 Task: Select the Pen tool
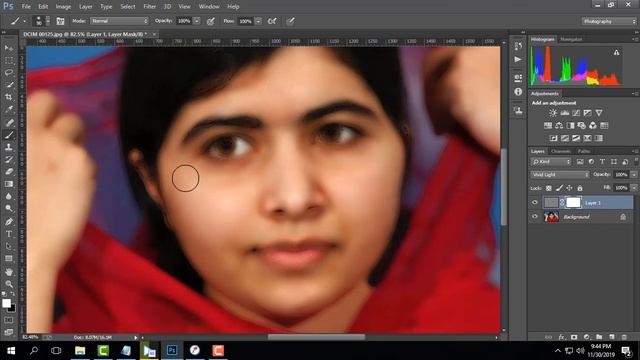[x=9, y=222]
